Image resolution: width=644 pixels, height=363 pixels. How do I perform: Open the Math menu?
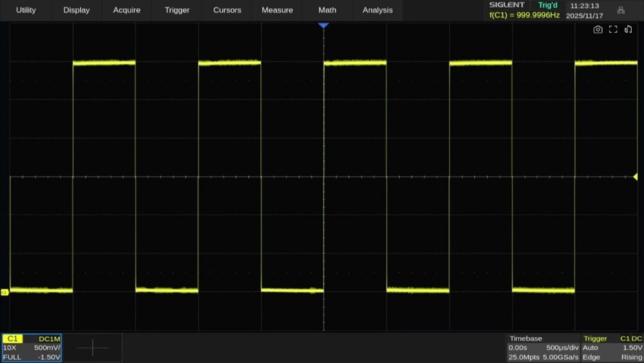(327, 10)
